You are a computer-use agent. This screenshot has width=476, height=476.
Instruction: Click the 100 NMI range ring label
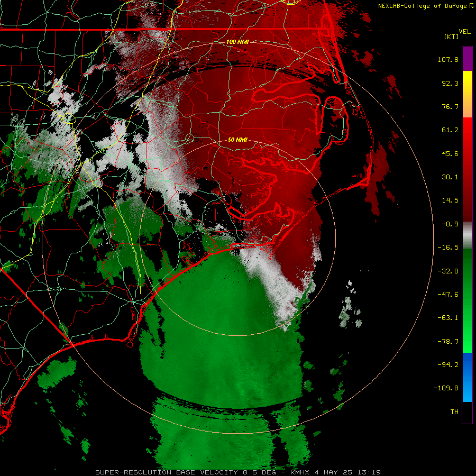(237, 42)
